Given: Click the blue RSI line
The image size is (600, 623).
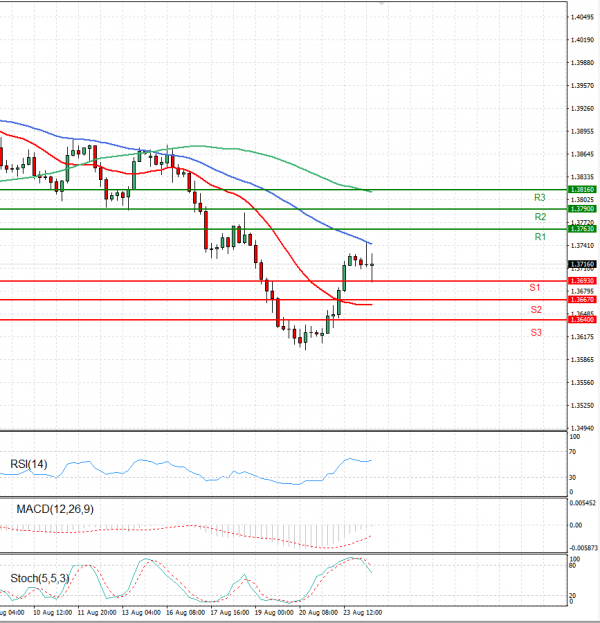Looking at the screenshot, I should pos(186,471).
